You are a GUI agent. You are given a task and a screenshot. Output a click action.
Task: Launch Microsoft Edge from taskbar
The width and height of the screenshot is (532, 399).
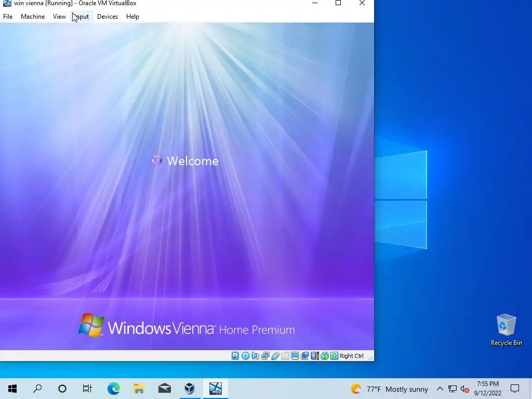(114, 389)
